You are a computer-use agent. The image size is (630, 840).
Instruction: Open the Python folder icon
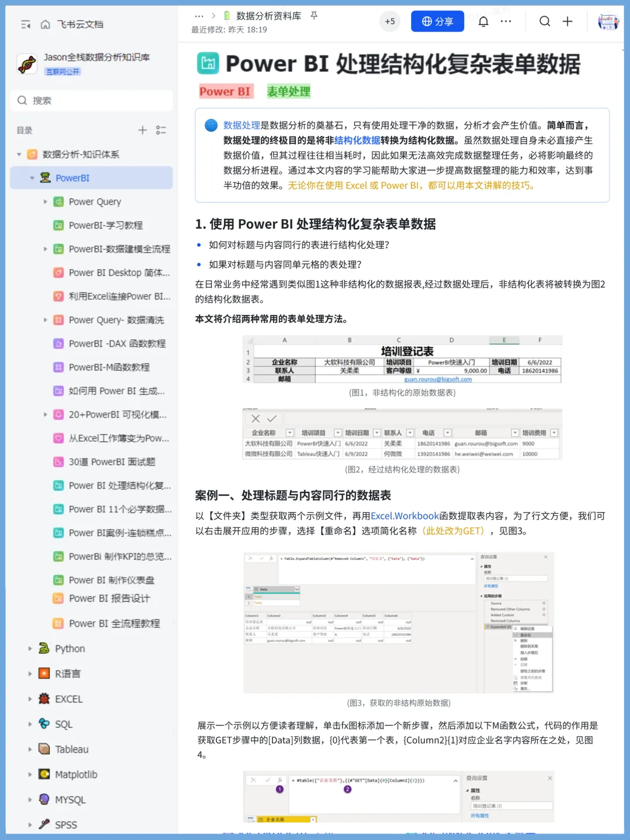(x=44, y=648)
